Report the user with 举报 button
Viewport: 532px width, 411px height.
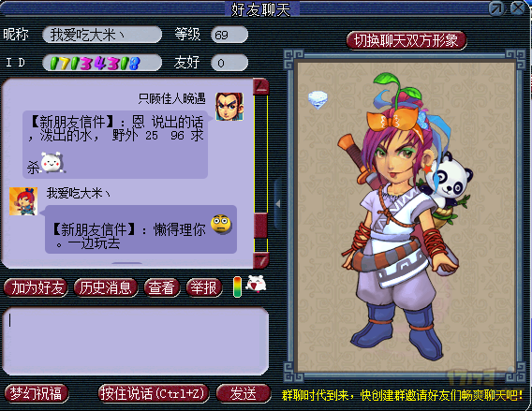click(203, 288)
